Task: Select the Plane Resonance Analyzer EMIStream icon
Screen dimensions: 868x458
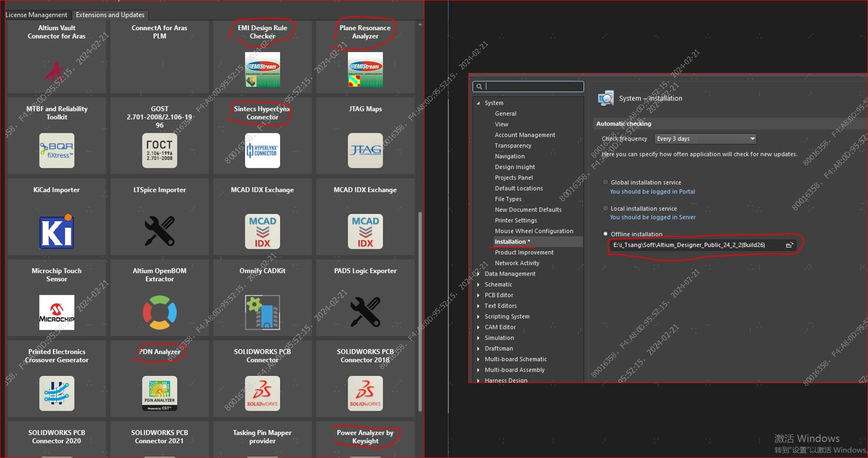Action: pos(365,70)
